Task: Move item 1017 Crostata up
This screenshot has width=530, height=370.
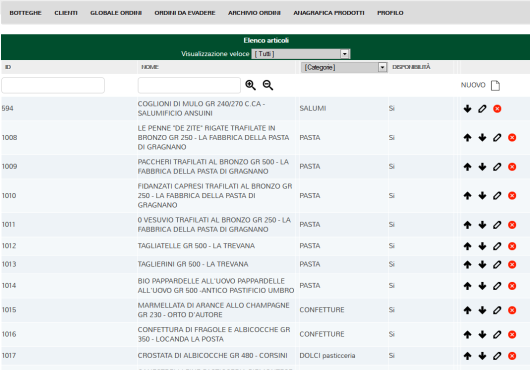Action: click(x=467, y=356)
